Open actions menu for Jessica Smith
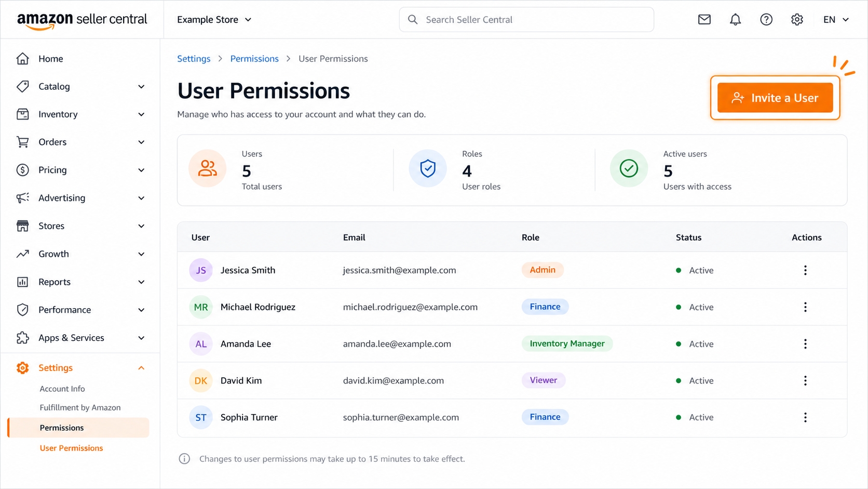This screenshot has width=868, height=489. point(805,270)
